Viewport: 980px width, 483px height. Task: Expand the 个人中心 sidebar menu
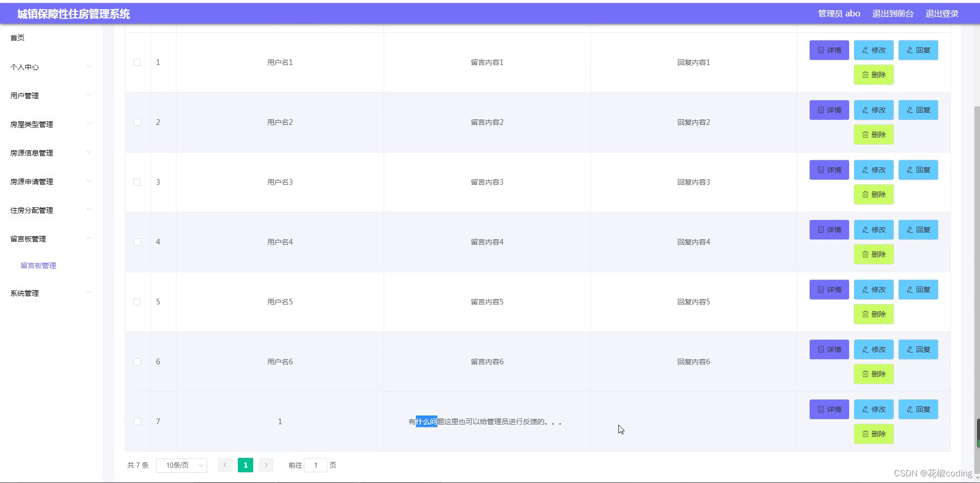[x=49, y=67]
